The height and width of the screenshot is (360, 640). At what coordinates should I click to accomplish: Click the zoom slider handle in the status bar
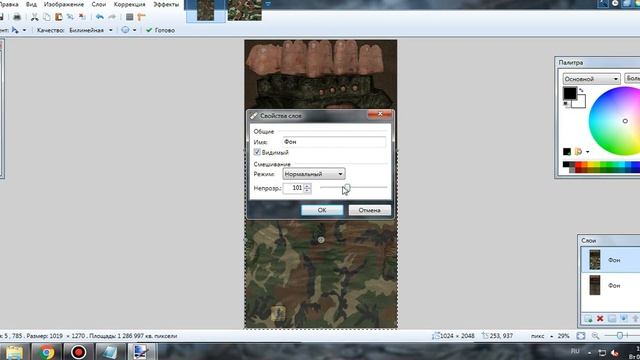(620, 336)
